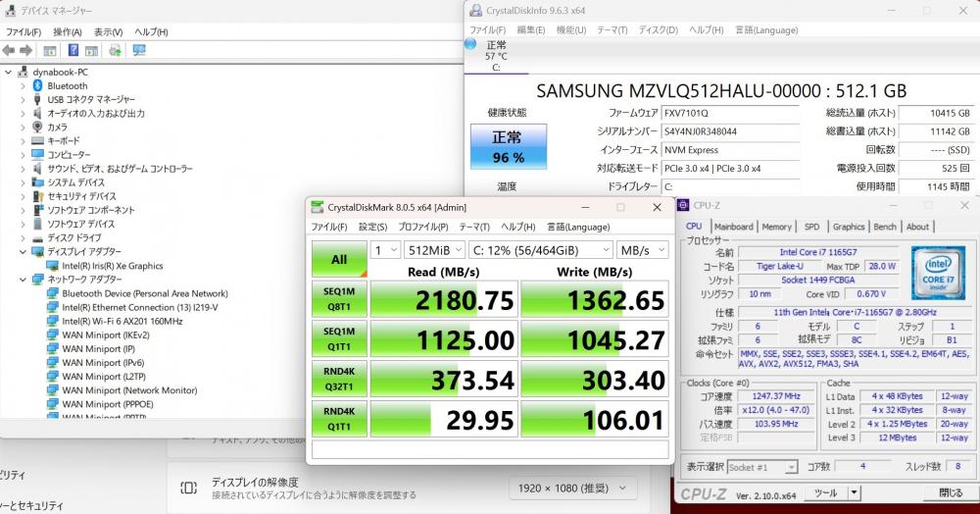Open the test count dropdown showing 1

click(385, 250)
